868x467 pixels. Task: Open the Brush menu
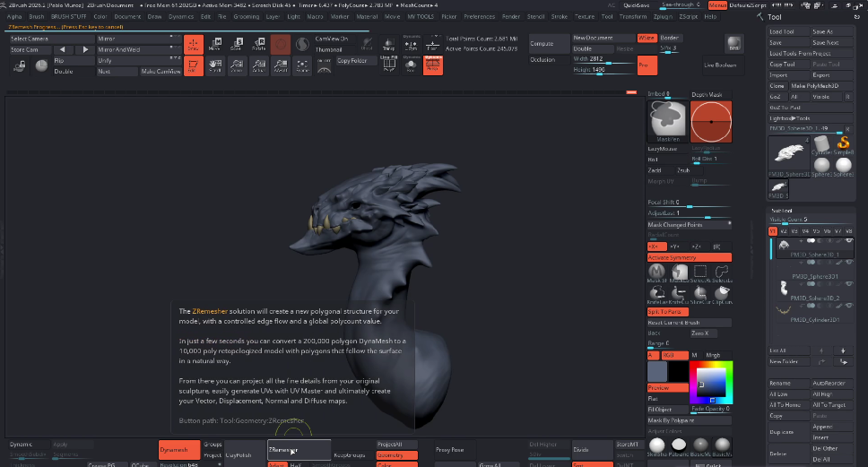37,17
